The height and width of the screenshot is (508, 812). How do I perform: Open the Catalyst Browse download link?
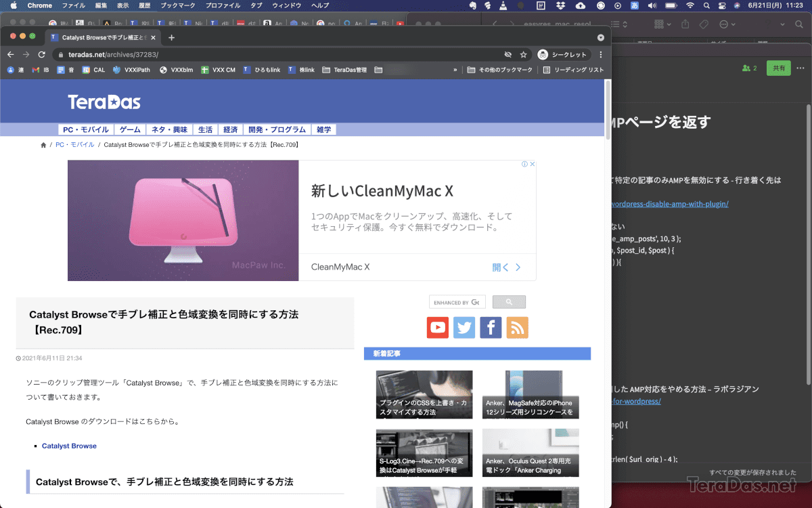pyautogui.click(x=69, y=446)
